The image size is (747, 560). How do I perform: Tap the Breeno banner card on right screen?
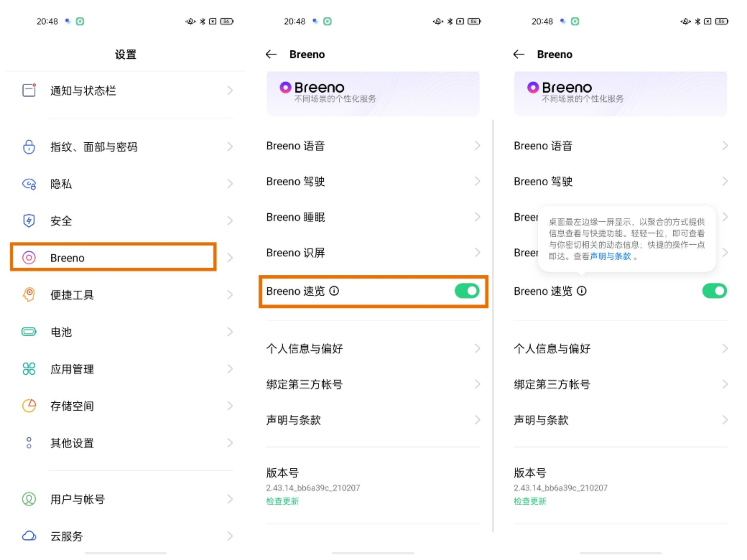(620, 93)
